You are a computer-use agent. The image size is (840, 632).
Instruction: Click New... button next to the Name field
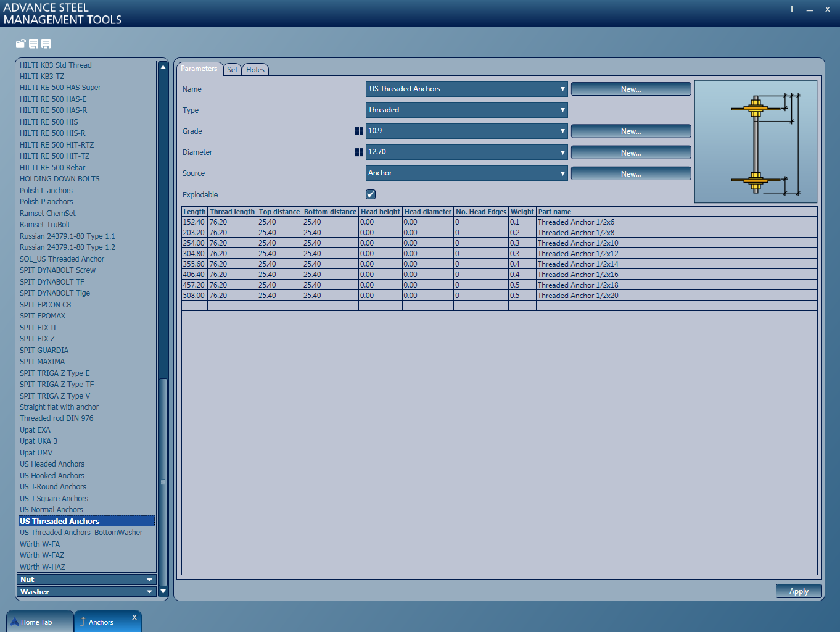(631, 89)
